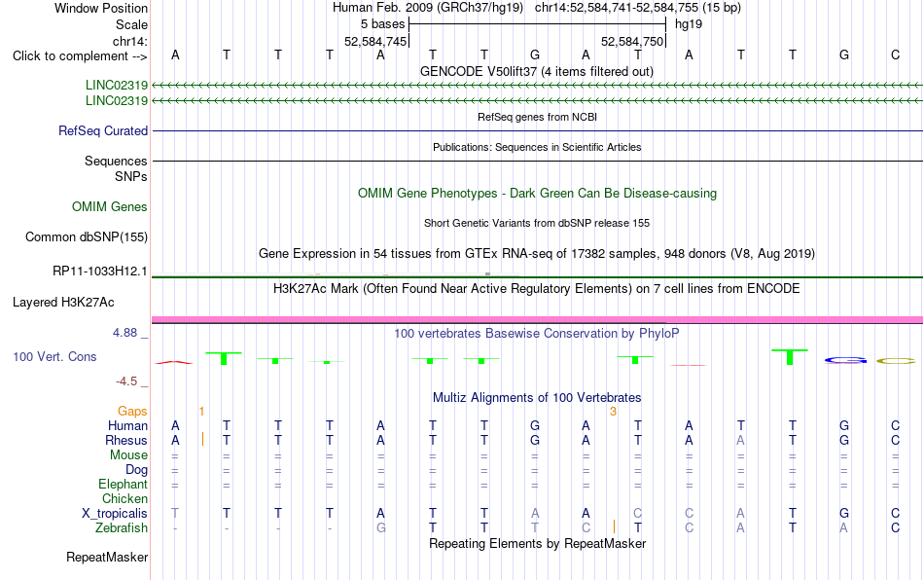This screenshot has height=580, width=924.
Task: Click the olive C conservation logo letter
Action: (x=896, y=361)
